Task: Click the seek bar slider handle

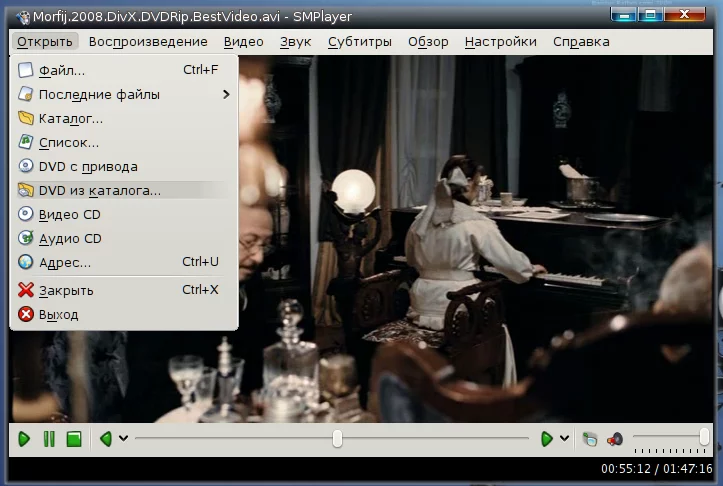Action: coord(338,439)
